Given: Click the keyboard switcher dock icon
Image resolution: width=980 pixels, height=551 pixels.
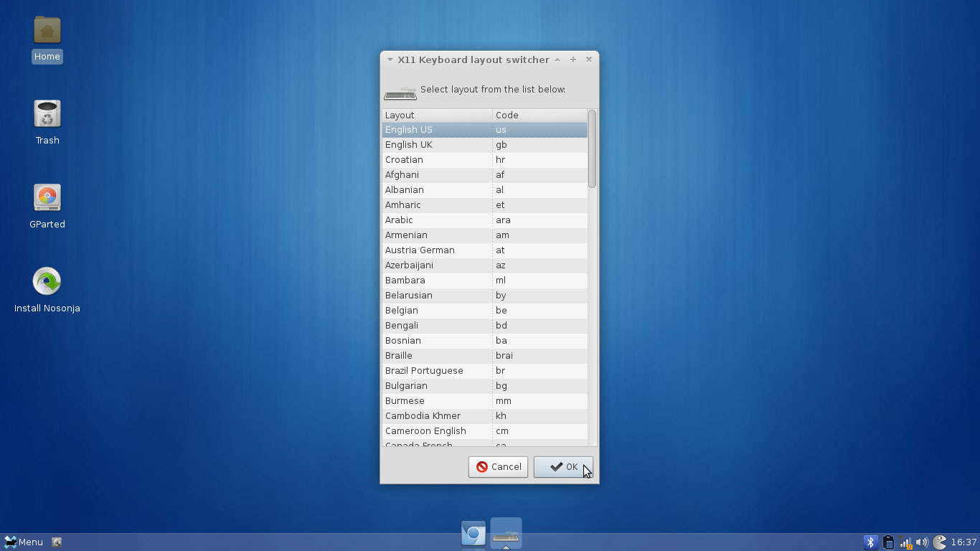Looking at the screenshot, I should coord(506,534).
